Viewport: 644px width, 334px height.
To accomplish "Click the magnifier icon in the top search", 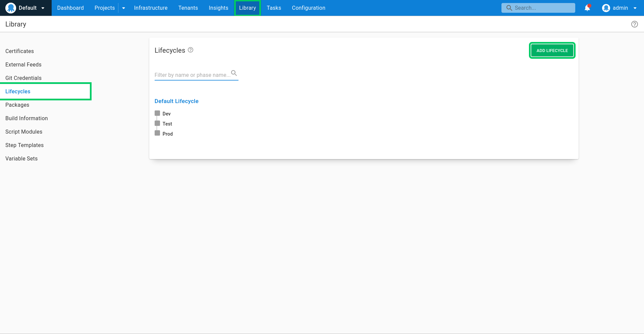I will (509, 8).
